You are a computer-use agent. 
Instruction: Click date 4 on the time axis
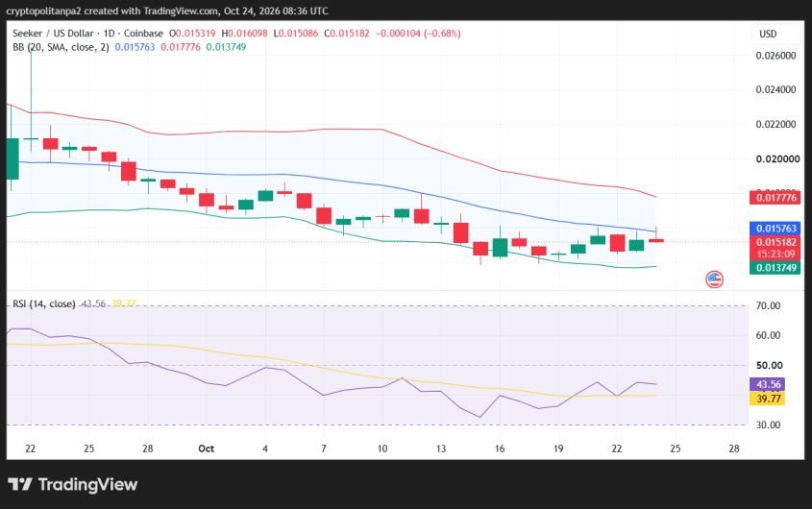[264, 448]
